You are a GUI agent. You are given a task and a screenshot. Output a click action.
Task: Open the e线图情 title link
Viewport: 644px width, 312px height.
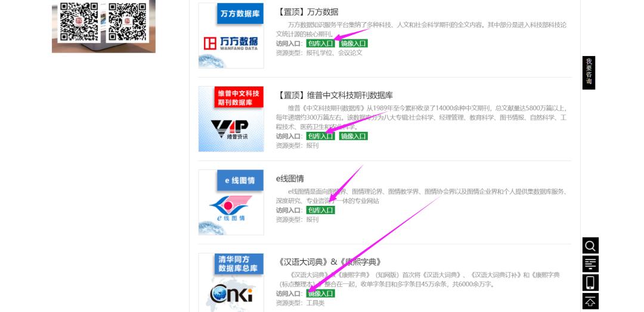pyautogui.click(x=290, y=179)
